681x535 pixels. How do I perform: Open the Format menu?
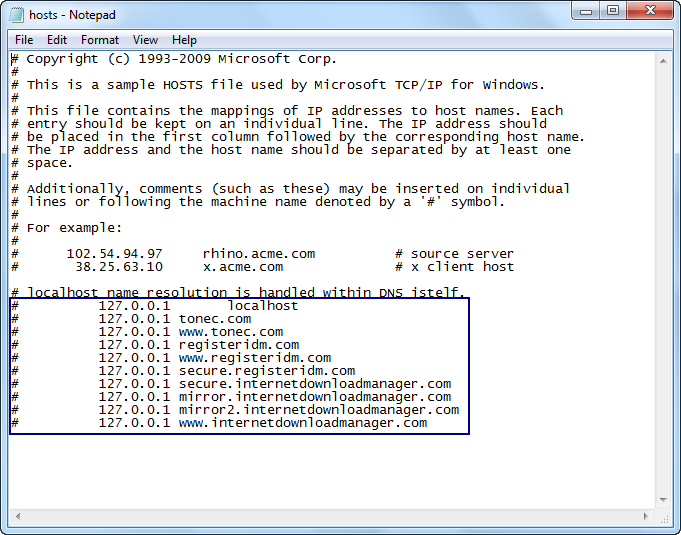99,40
